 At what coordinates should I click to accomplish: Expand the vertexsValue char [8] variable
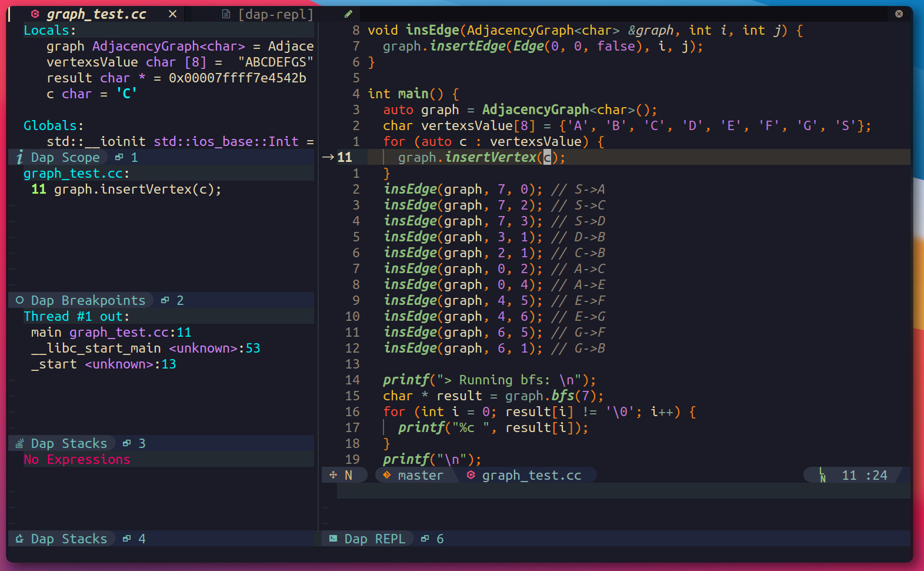[180, 62]
